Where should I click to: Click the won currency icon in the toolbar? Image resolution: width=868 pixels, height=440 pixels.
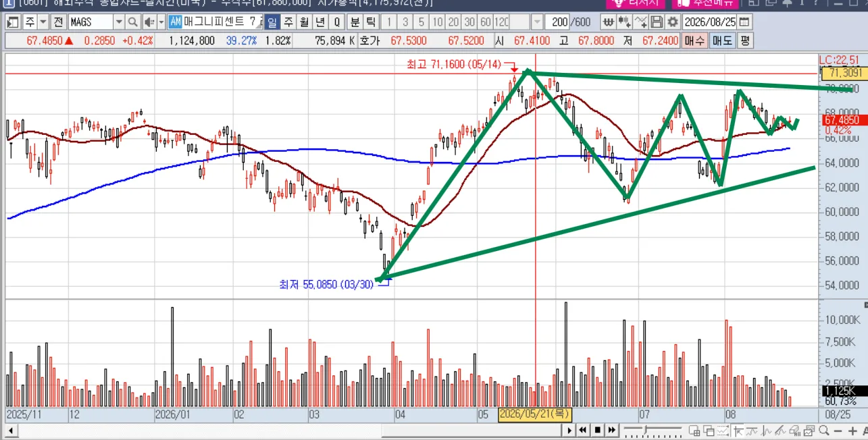[609, 22]
